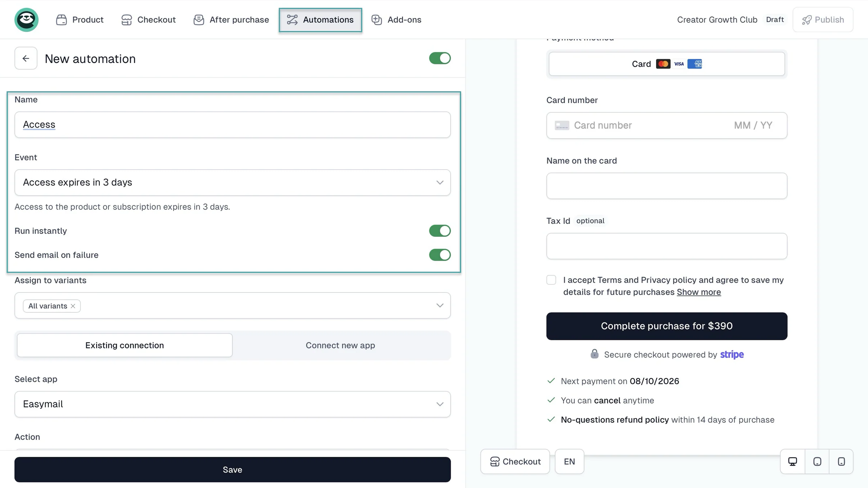Switch to desktop preview icon
The image size is (868, 488).
(x=792, y=462)
